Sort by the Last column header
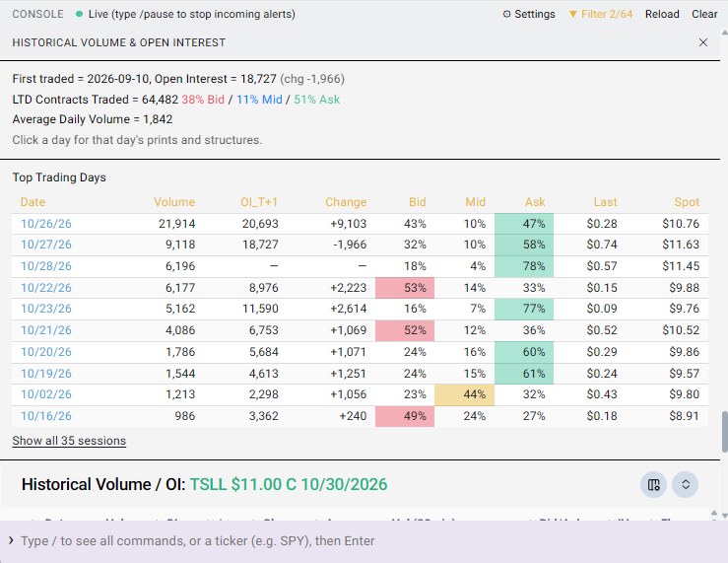The height and width of the screenshot is (563, 728). pyautogui.click(x=605, y=202)
